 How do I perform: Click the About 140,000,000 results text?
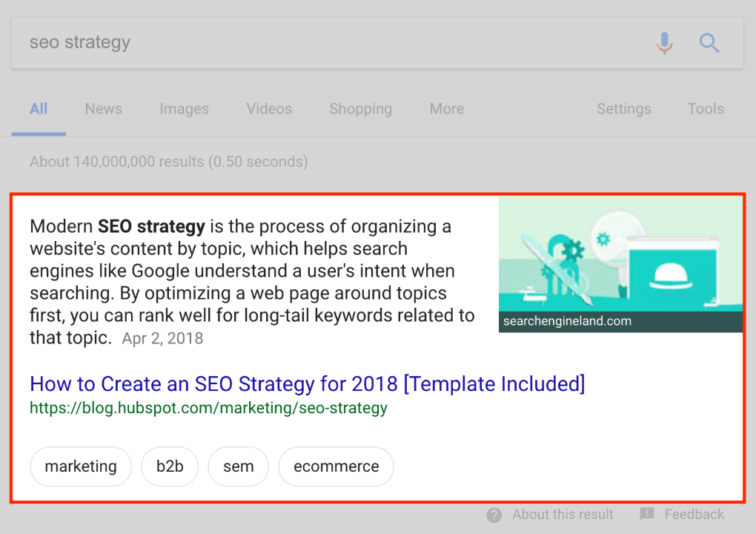[x=169, y=162]
